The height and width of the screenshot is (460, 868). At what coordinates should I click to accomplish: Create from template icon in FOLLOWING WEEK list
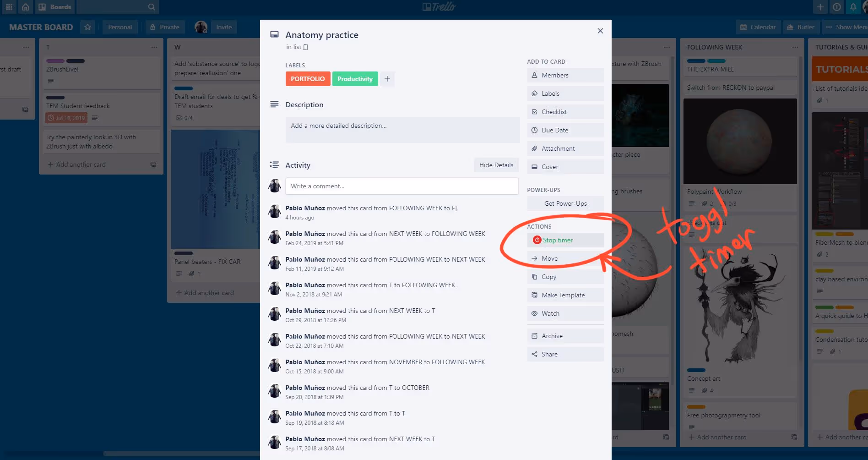pyautogui.click(x=794, y=437)
